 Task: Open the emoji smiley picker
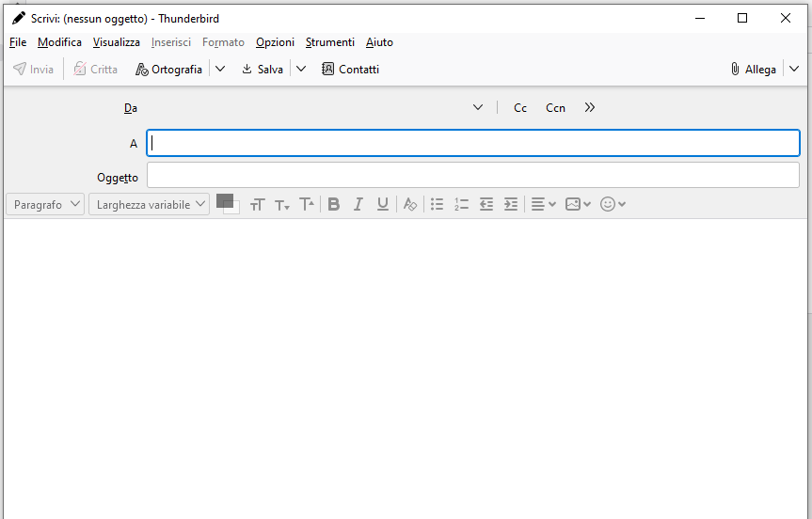click(x=613, y=204)
